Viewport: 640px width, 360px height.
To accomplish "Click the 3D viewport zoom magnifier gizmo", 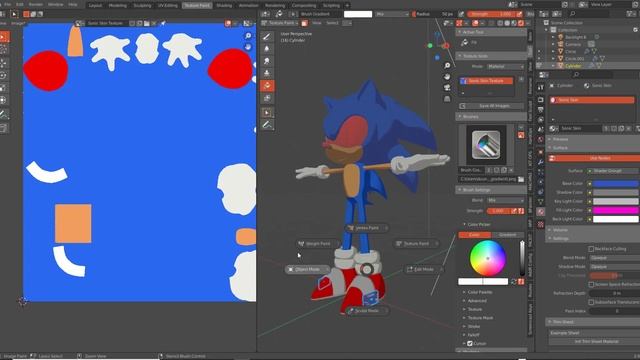I will pos(447,65).
